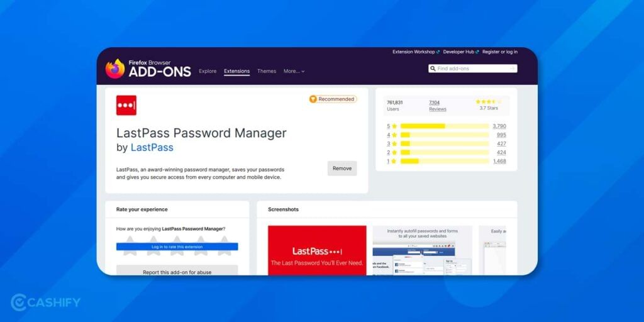
Task: Click the 424 two-star review count
Action: tap(501, 152)
